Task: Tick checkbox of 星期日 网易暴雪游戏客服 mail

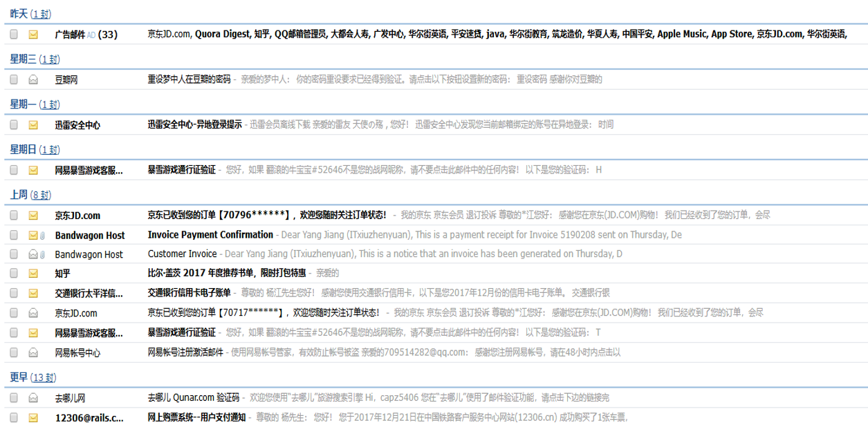Action: tap(14, 170)
